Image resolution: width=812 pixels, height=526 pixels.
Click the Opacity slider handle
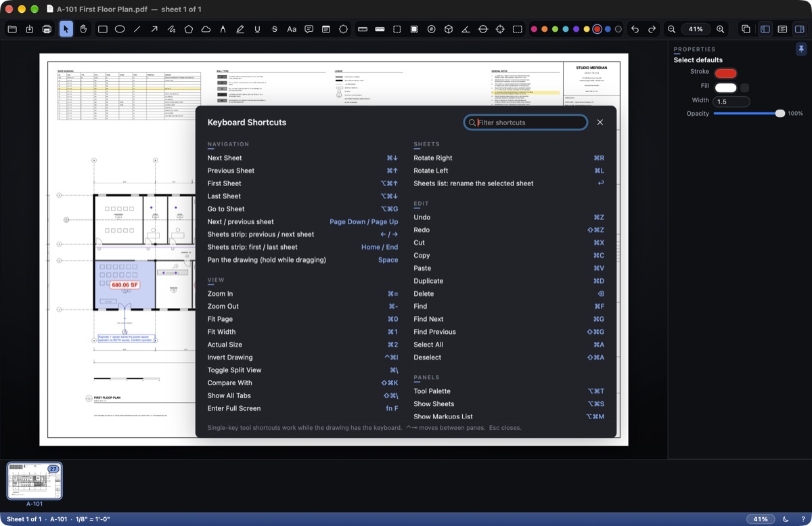click(780, 114)
